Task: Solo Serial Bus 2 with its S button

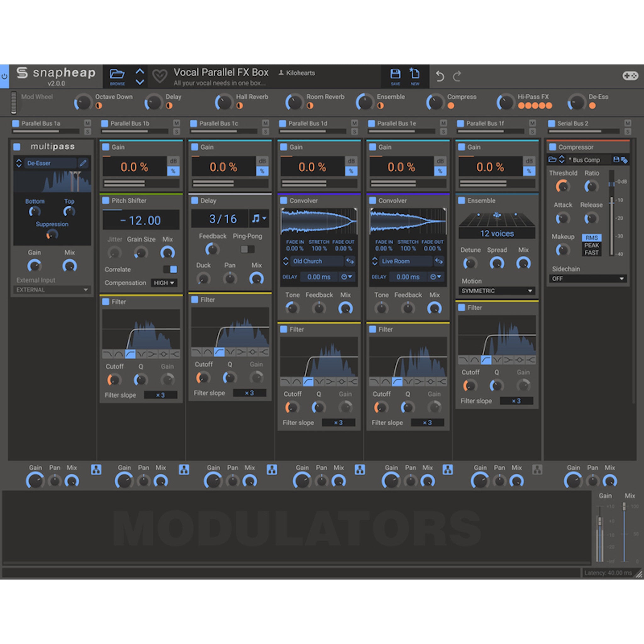Action: coord(628,131)
